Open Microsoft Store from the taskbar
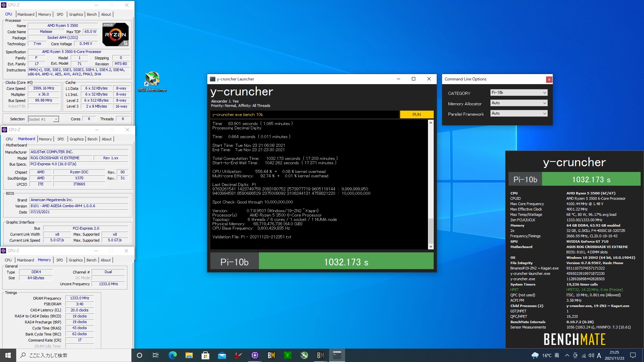The width and height of the screenshot is (644, 362). 205,355
